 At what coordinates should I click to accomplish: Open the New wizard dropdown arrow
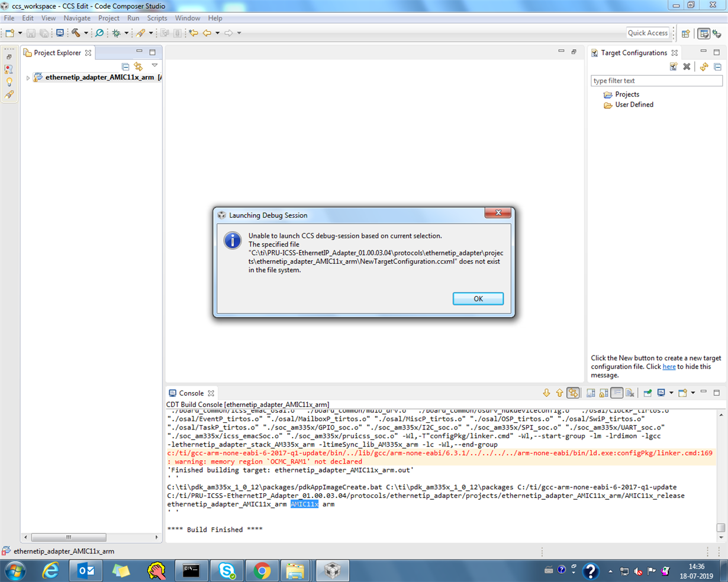(20, 33)
